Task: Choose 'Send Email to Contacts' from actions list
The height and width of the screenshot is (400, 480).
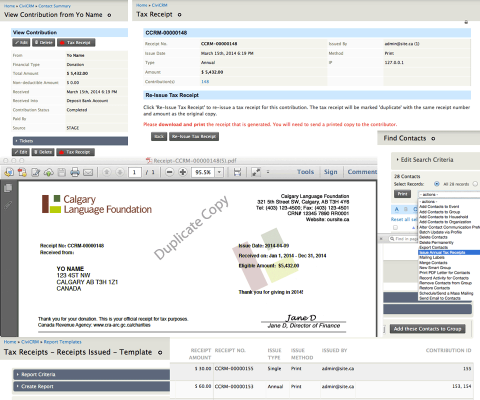Action: (x=440, y=298)
